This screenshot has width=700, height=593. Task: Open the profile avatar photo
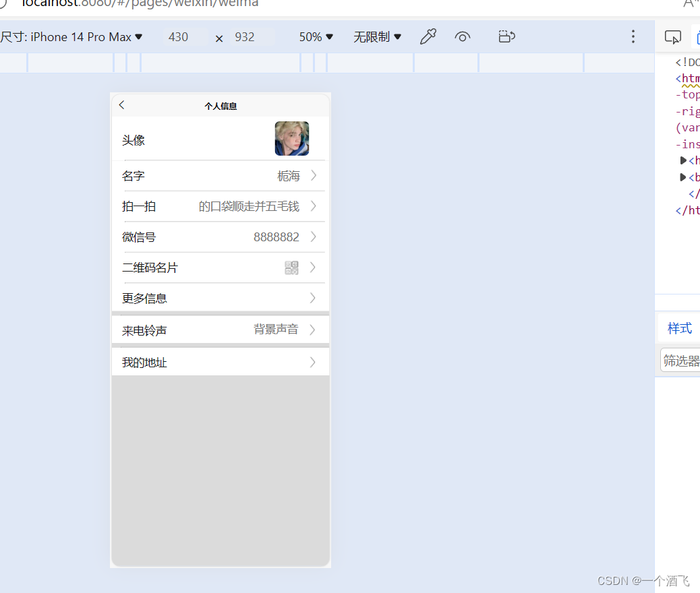pos(291,138)
